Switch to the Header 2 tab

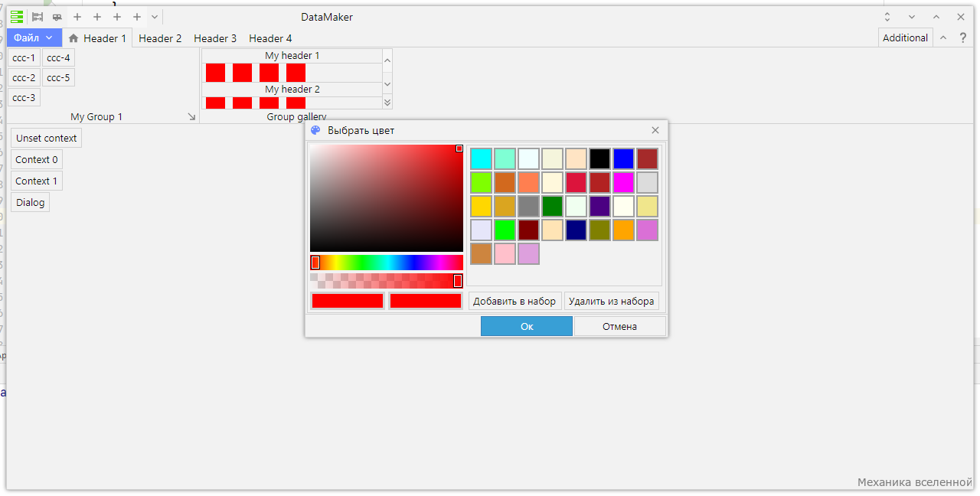pyautogui.click(x=160, y=38)
